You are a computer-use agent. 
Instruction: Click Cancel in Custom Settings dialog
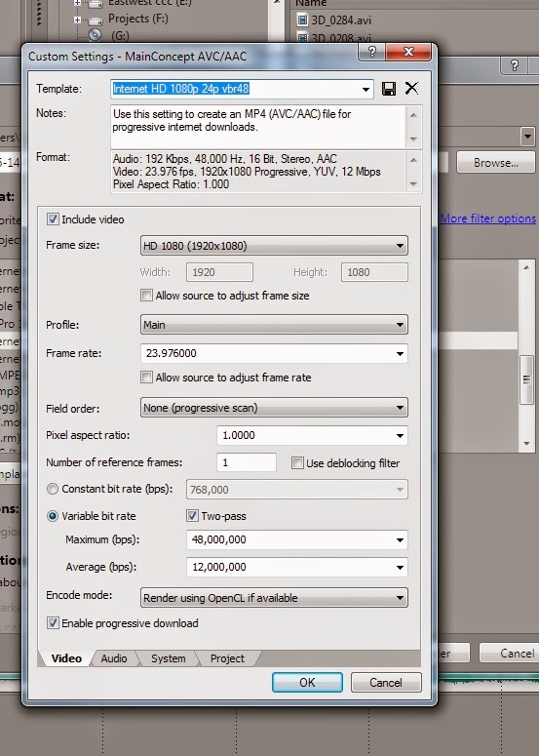[385, 682]
